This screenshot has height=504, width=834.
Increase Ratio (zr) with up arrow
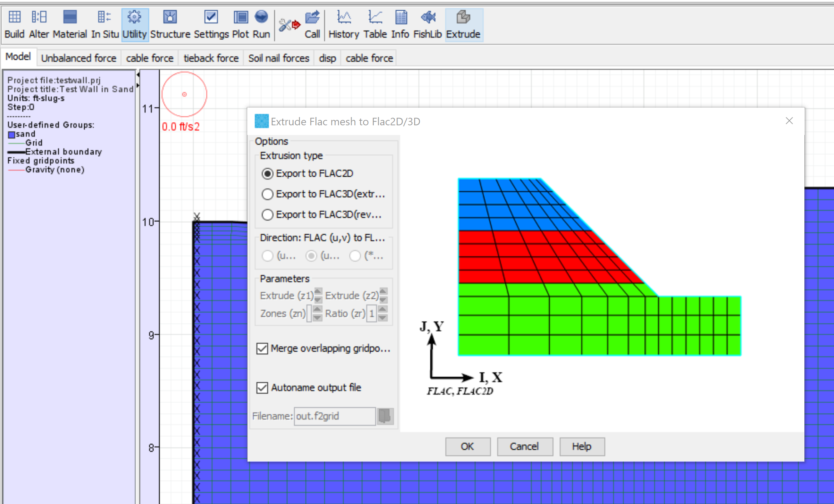[383, 309]
